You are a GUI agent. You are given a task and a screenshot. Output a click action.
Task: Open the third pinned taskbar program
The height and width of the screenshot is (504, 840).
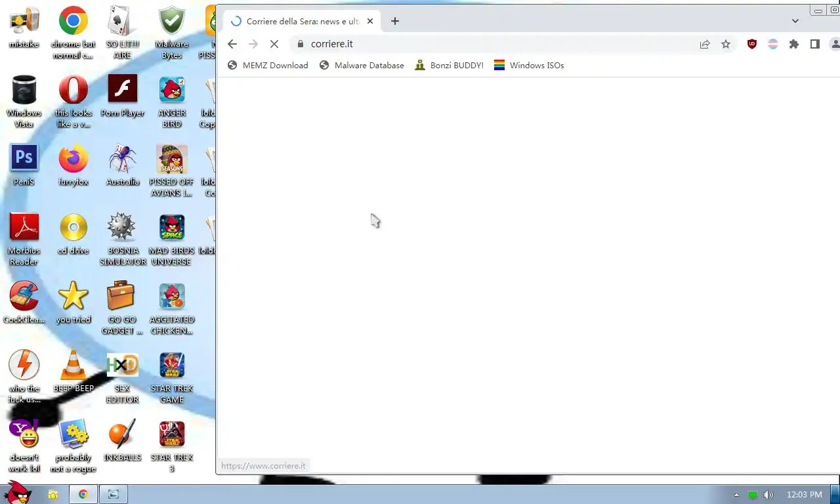pos(114,495)
